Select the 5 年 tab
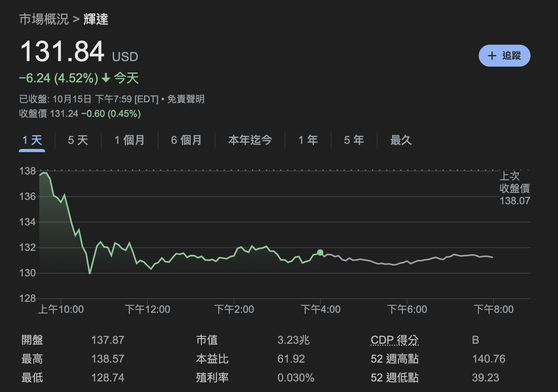This screenshot has height=392, width=558. click(x=354, y=140)
